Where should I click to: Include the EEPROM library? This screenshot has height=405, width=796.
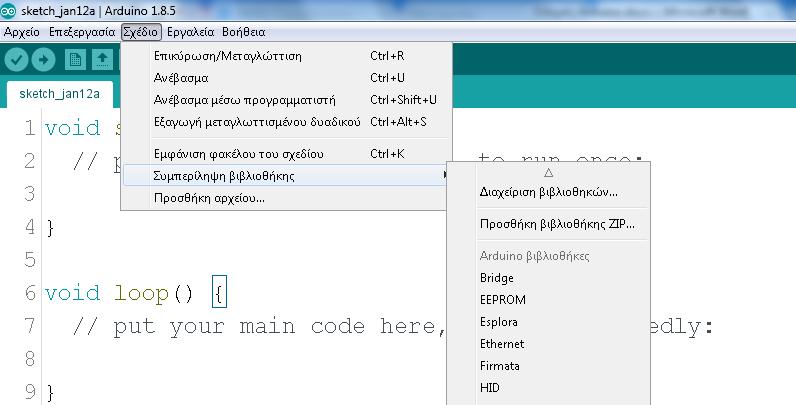point(549,300)
